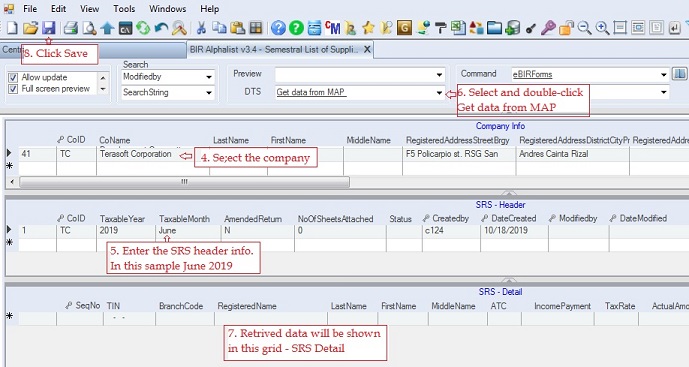
Task: Click the blue Undo arrow icon
Action: (161, 29)
